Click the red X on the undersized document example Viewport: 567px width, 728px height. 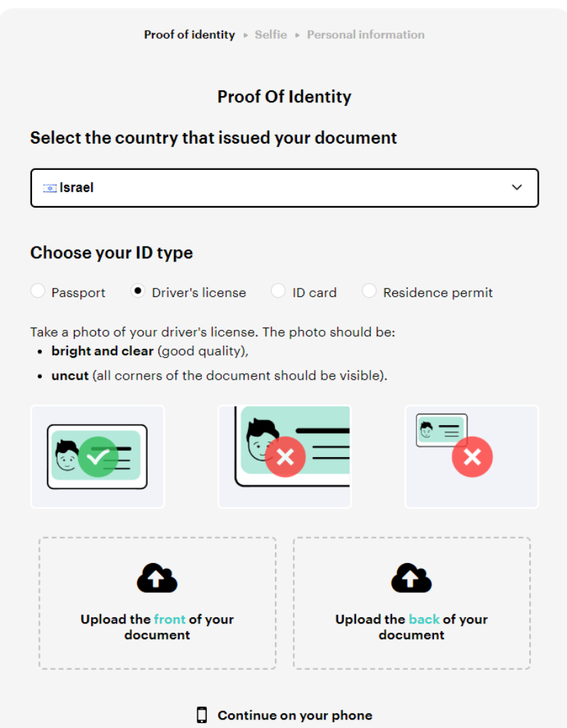point(472,457)
